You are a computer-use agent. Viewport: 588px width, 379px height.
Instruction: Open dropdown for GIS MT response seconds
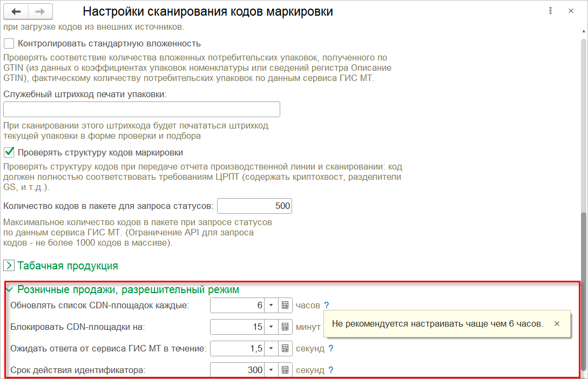(271, 349)
